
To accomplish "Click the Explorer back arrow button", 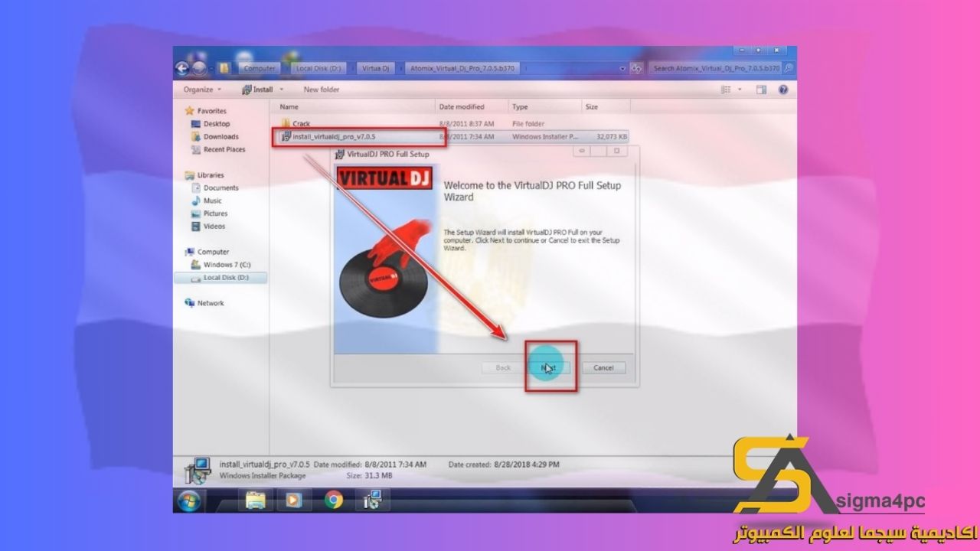I will point(182,68).
